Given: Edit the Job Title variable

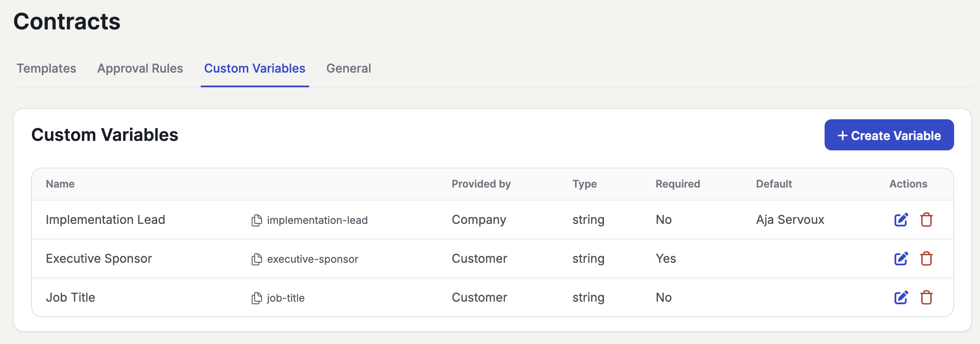Looking at the screenshot, I should coord(901,297).
